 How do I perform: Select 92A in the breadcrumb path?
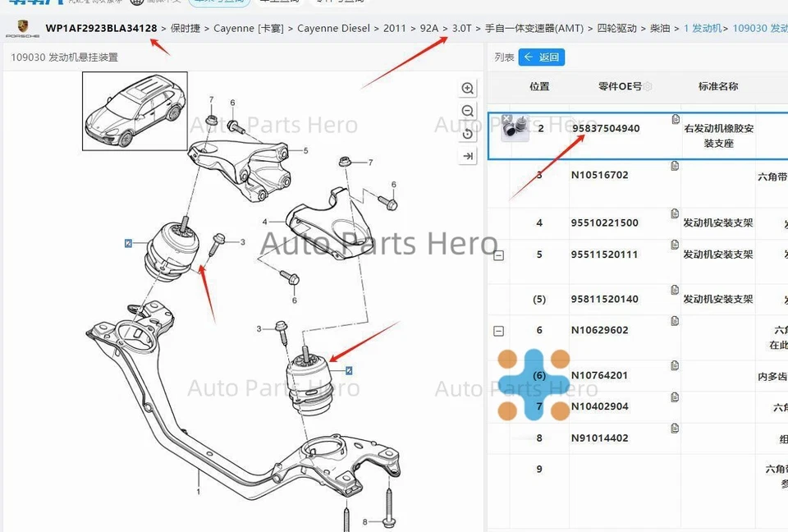[429, 28]
